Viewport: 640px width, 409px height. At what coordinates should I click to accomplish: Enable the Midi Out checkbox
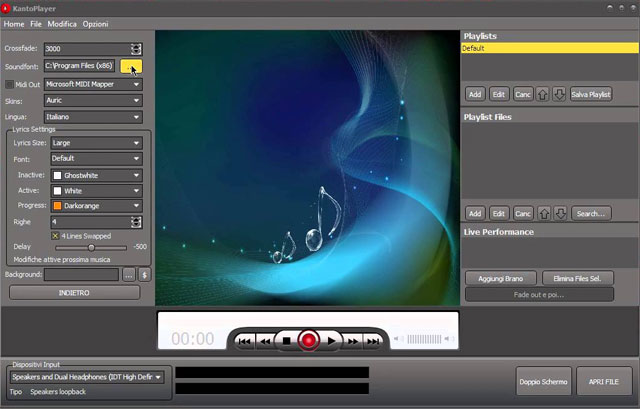pos(10,84)
